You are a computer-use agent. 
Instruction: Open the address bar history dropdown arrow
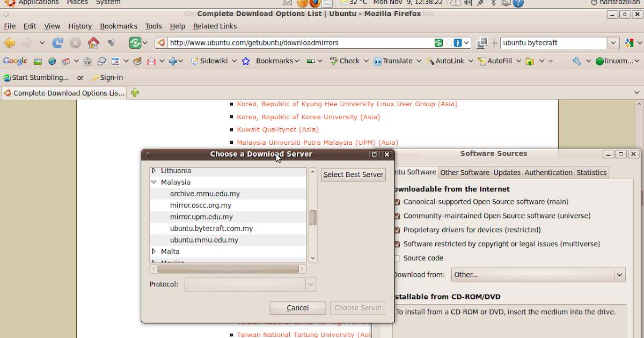[467, 42]
